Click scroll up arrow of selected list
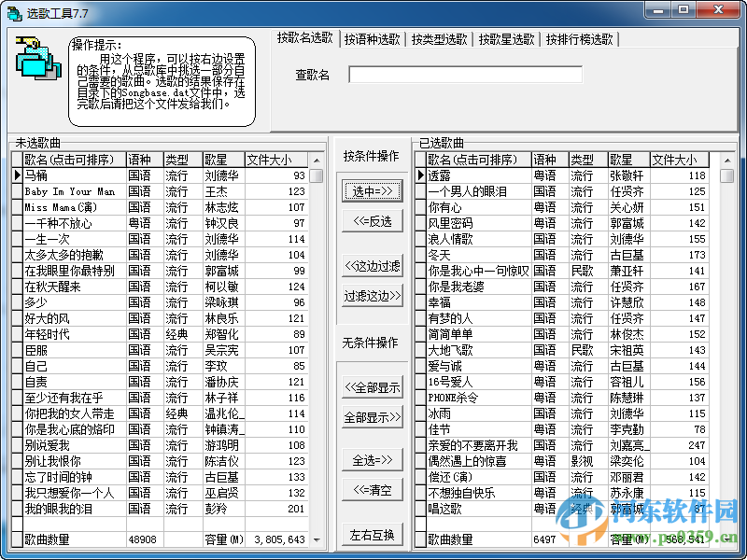The width and height of the screenshot is (747, 560). [727, 160]
